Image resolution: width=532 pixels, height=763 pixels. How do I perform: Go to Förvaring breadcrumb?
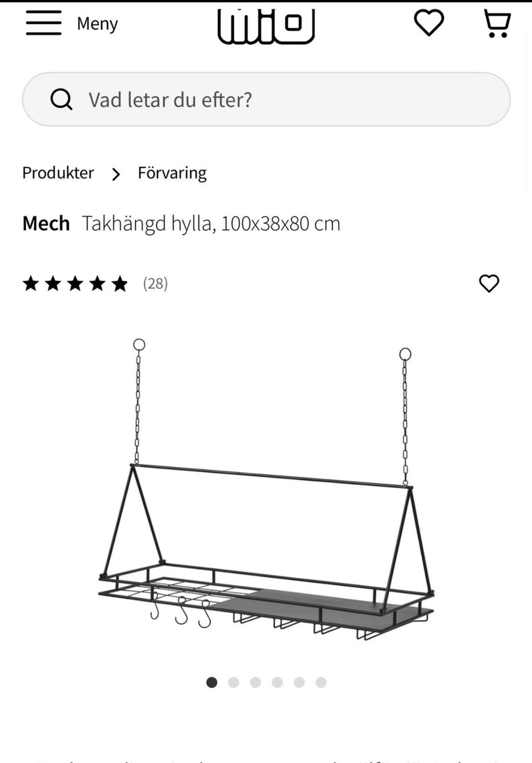click(x=172, y=173)
